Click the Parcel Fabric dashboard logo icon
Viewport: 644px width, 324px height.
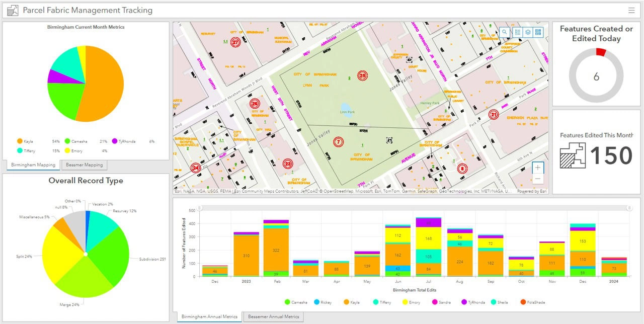pos(13,10)
